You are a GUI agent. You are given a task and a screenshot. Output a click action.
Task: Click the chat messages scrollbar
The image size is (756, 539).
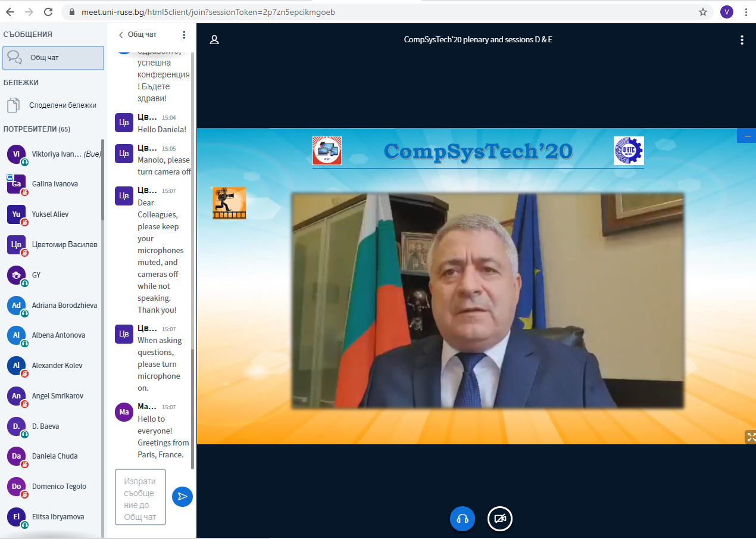pyautogui.click(x=192, y=238)
